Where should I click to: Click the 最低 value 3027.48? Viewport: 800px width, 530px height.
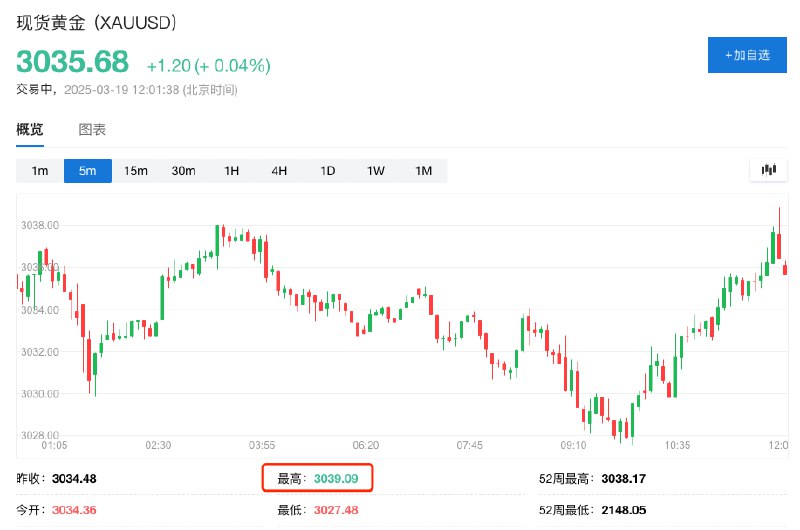coord(336,510)
